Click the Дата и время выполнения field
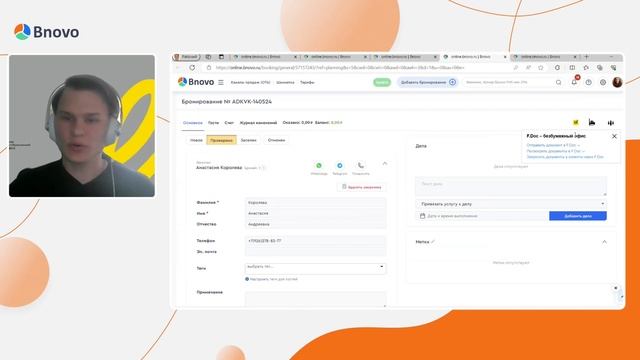 482,216
